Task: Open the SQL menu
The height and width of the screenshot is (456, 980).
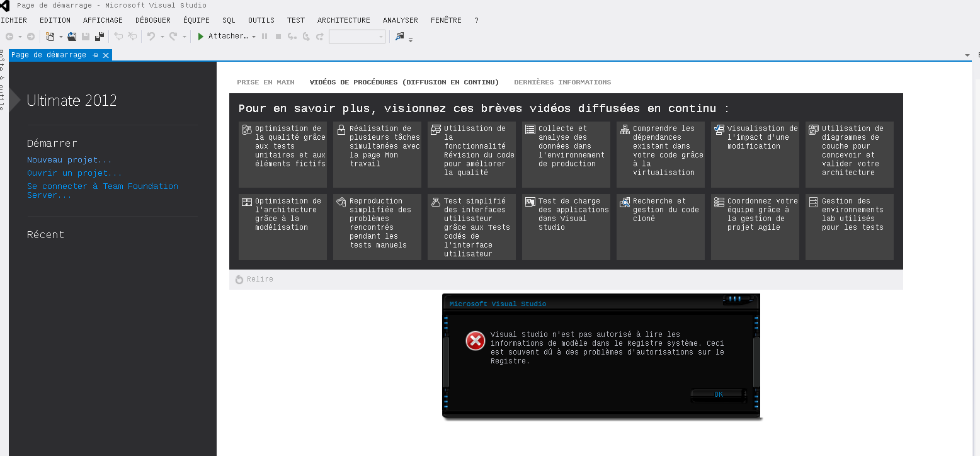Action: click(229, 20)
